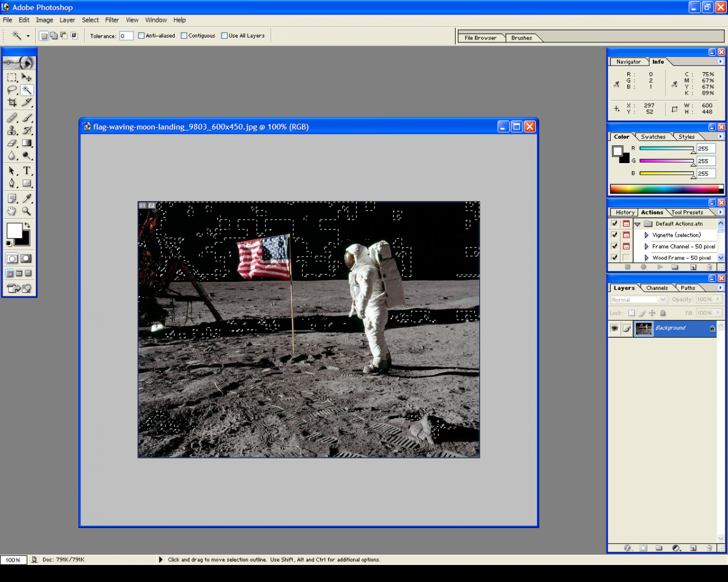
Task: Select the Crop tool
Action: 12,102
